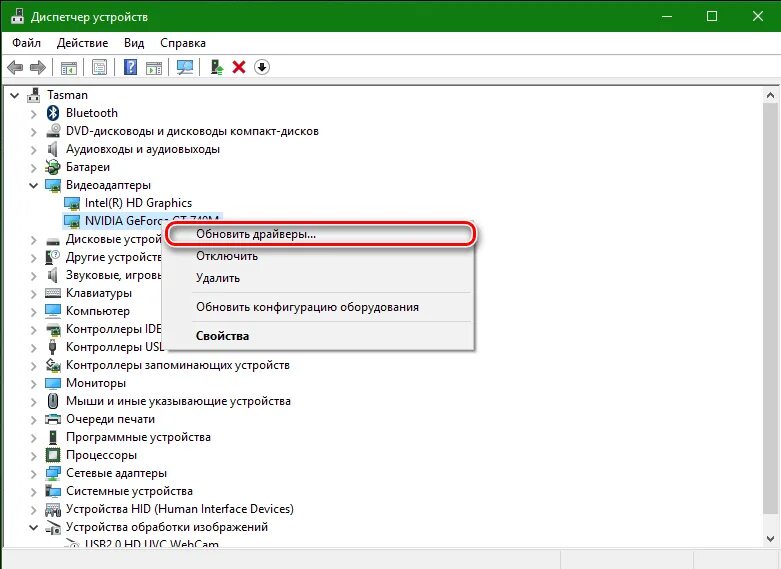Viewport: 781px width, 569px height.
Task: Open the Help question-mark toolbar icon
Action: point(130,67)
